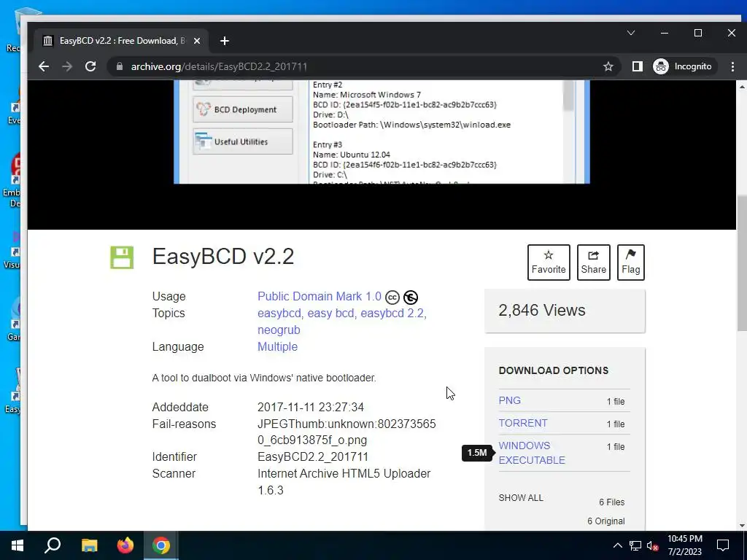Open a new tab with plus button

225,41
